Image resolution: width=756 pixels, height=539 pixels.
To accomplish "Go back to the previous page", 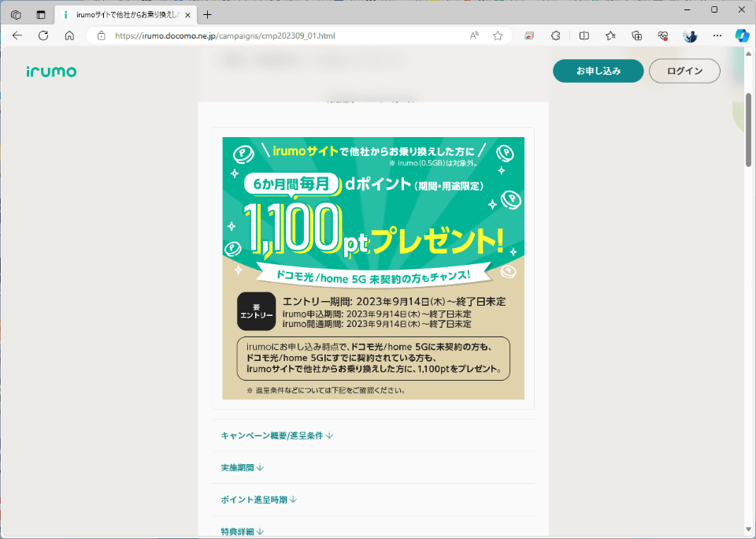I will pyautogui.click(x=17, y=35).
